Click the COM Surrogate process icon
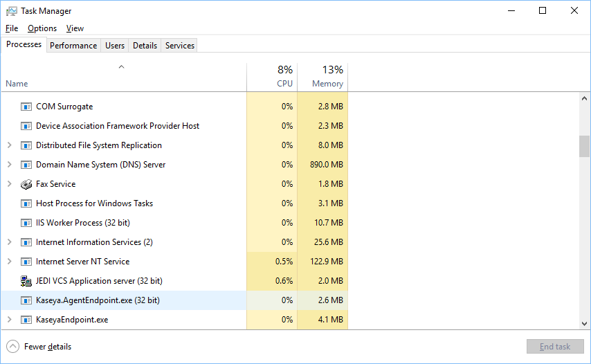This screenshot has height=364, width=591. (26, 107)
